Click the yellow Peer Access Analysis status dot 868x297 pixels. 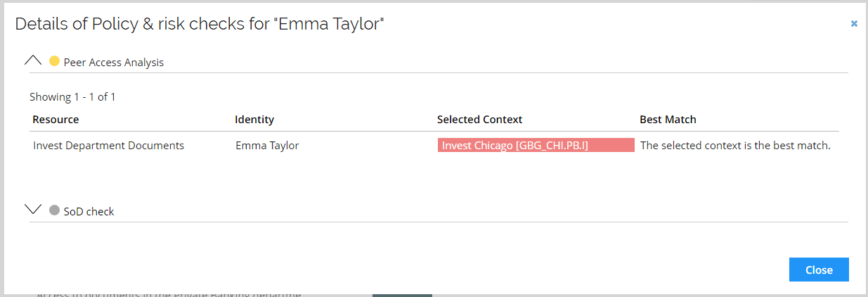[x=54, y=61]
